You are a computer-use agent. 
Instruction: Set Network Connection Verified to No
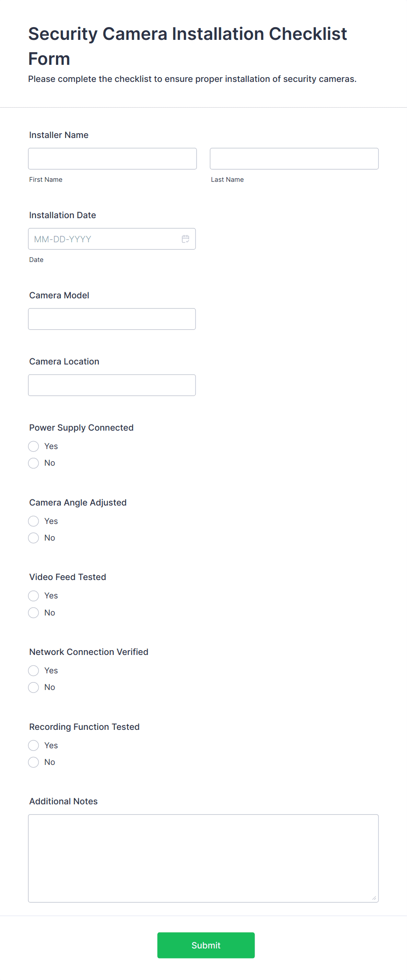tap(33, 687)
